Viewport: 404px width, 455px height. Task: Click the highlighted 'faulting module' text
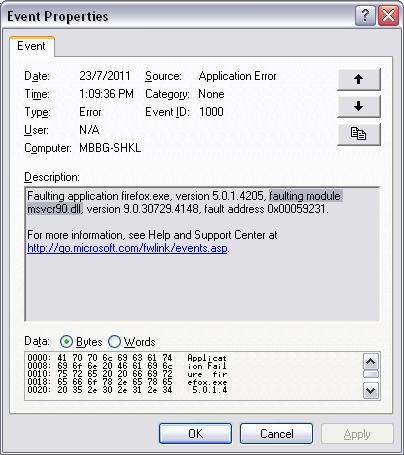pos(305,196)
